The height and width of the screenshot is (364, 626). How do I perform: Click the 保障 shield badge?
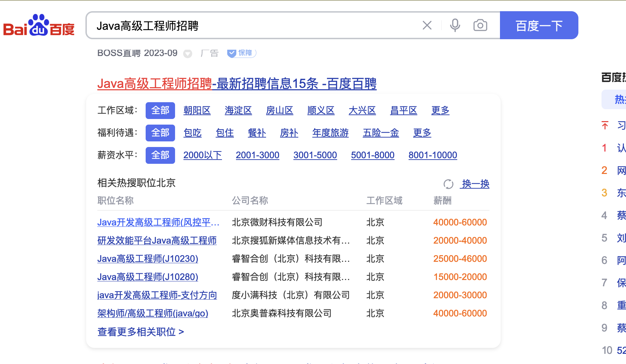click(x=242, y=53)
